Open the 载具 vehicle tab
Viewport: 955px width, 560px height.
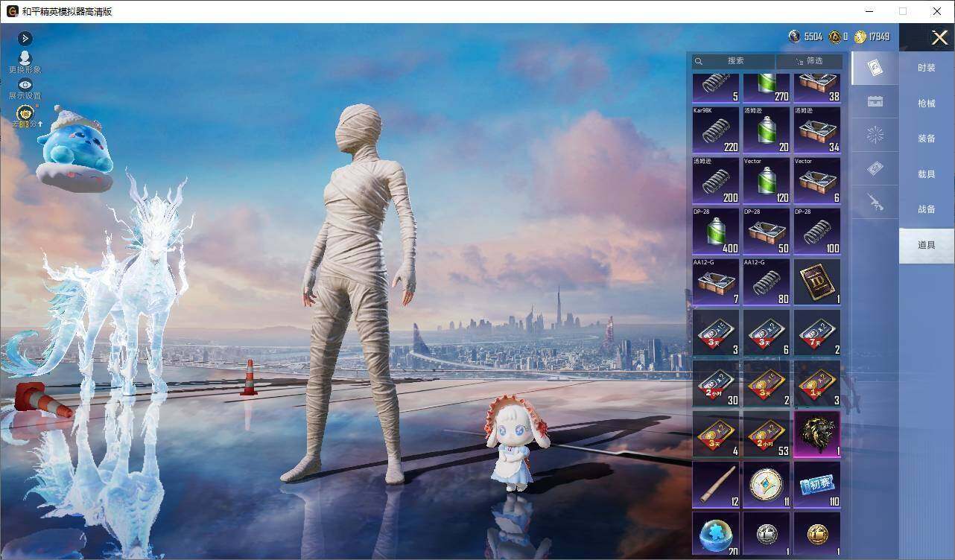(x=927, y=174)
